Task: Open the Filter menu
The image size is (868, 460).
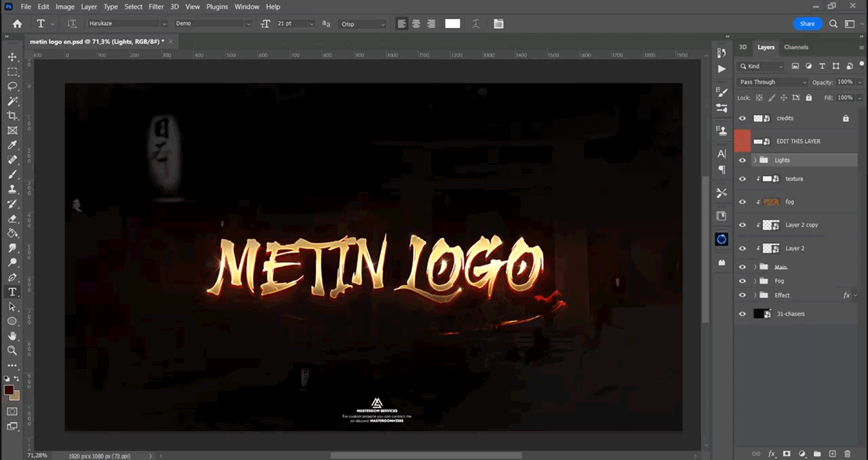Action: tap(156, 6)
